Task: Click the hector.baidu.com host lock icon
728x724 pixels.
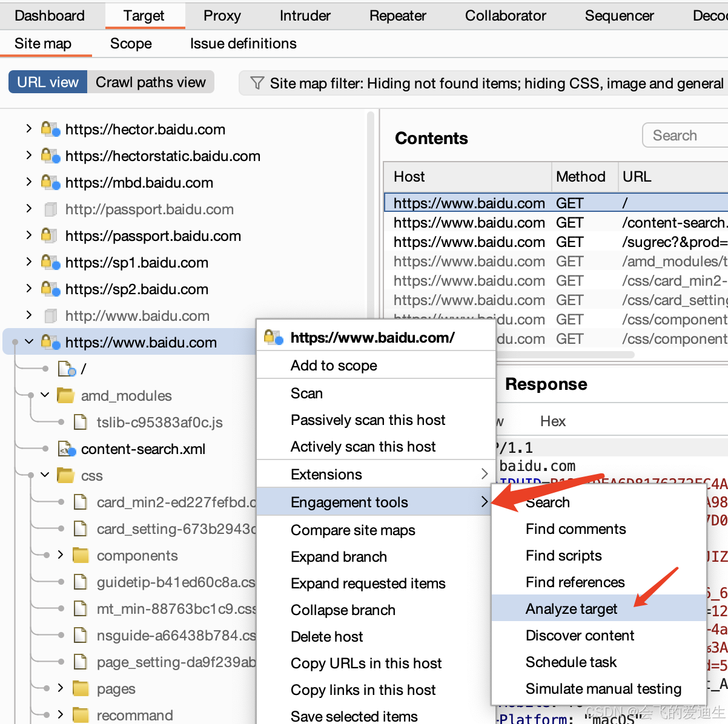Action: 50,129
